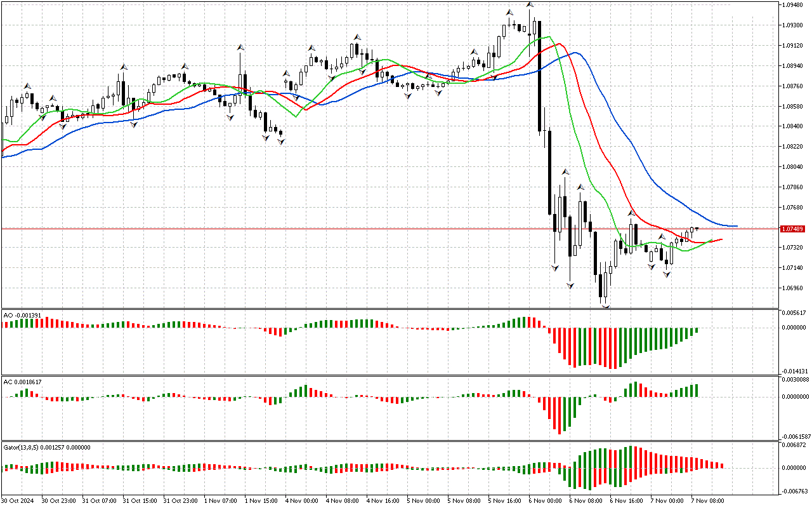Click price scale value 1.08400
The width and height of the screenshot is (812, 508).
click(794, 126)
